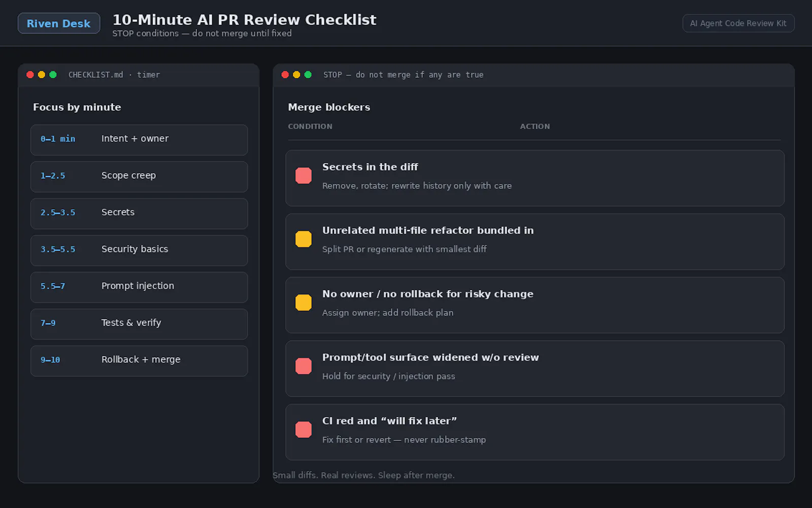Click 'Split PR or regenerate with smallest diff'
Viewport: 812px width, 508px height.
(x=404, y=249)
